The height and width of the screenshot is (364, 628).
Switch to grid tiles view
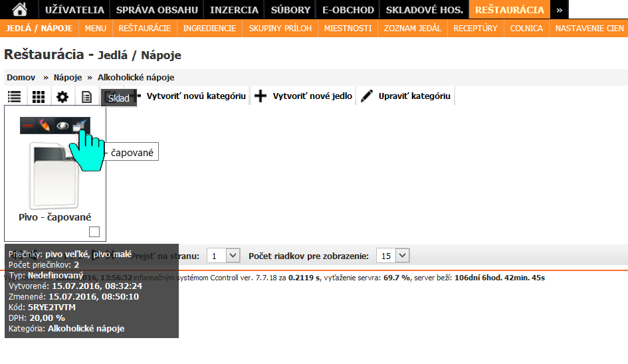39,97
